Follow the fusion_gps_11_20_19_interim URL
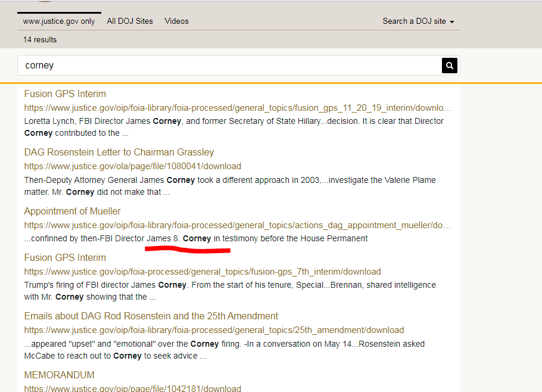Viewport: 542px width, 392px height. tap(237, 108)
